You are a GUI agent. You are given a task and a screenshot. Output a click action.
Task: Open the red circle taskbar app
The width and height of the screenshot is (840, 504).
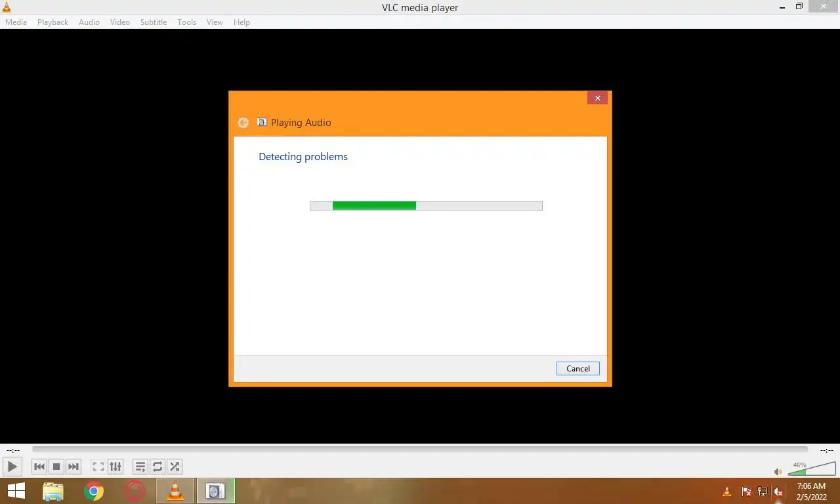pos(135,491)
